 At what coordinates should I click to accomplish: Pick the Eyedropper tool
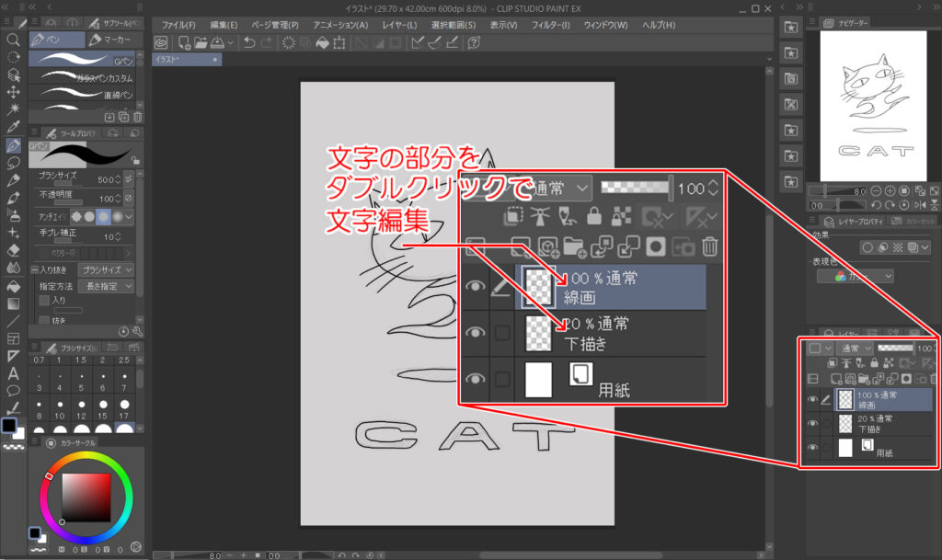[13, 127]
